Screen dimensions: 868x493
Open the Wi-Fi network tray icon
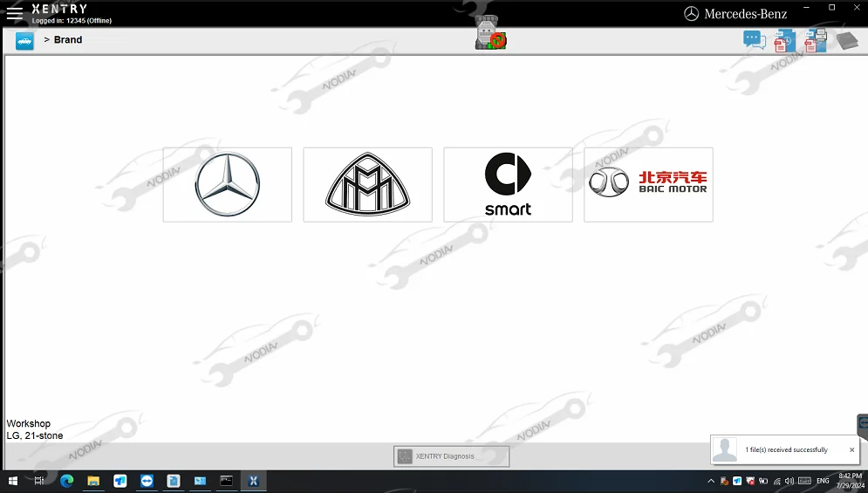point(776,481)
